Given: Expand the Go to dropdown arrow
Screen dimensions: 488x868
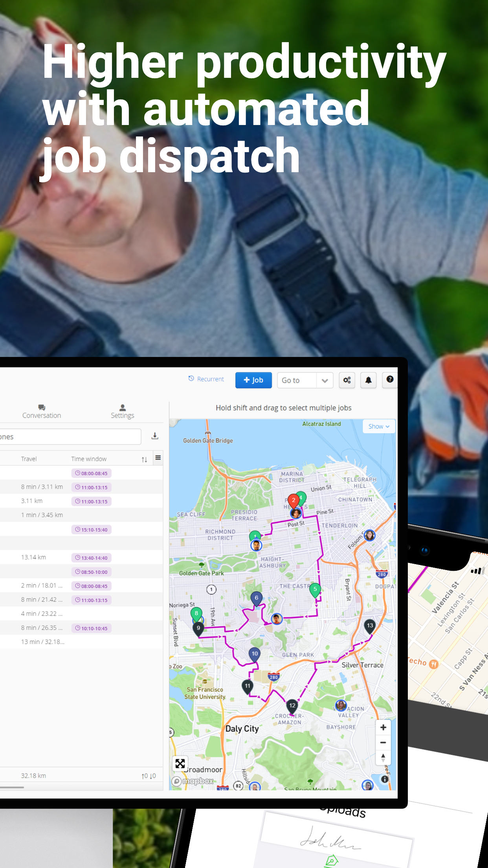Looking at the screenshot, I should (x=325, y=381).
